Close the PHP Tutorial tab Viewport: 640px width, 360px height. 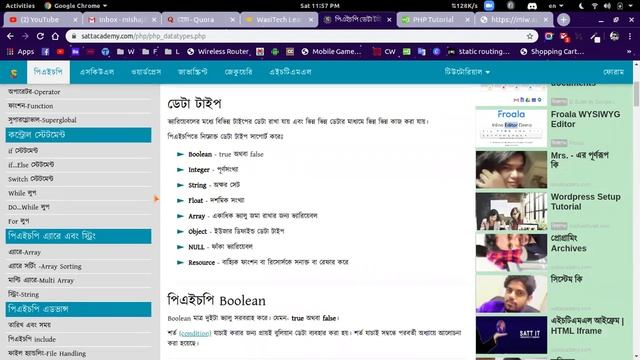click(x=468, y=20)
